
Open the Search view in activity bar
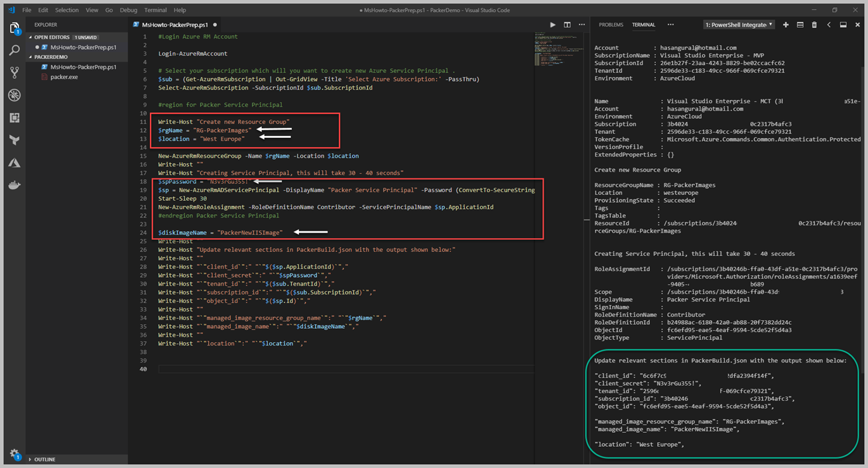point(14,50)
